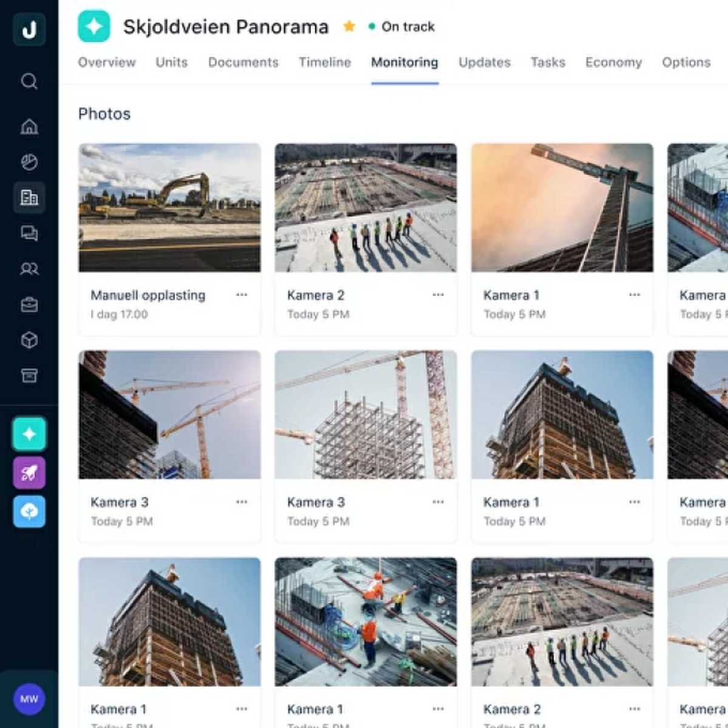728x728 pixels.
Task: Open more options for first-row Kamera 1 card
Action: point(635,295)
